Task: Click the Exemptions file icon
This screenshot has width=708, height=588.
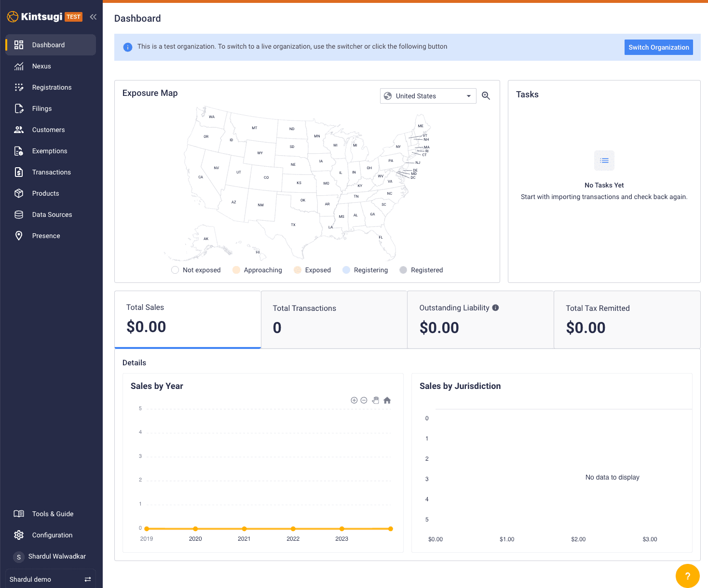Action: coord(19,151)
